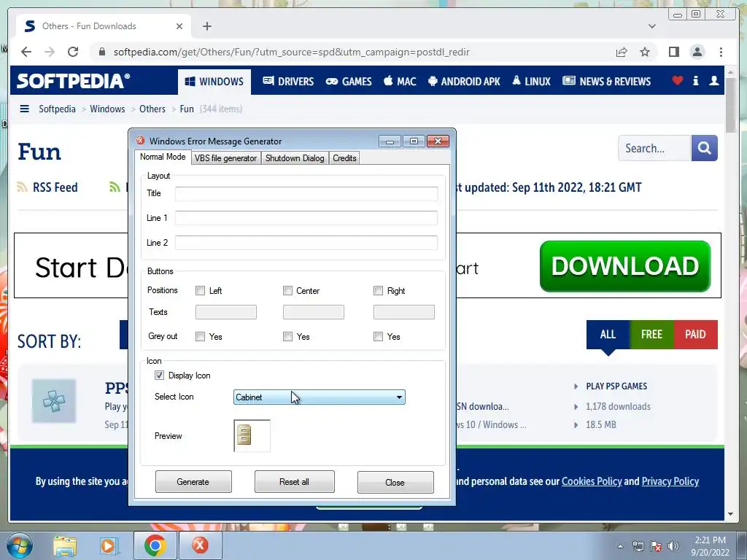
Task: Open a new browser tab
Action: [206, 26]
